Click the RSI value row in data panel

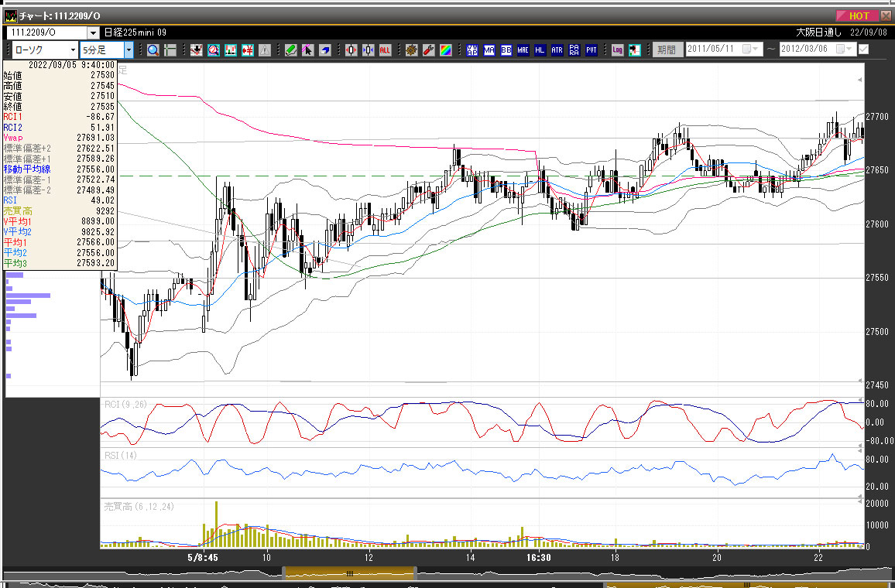click(60, 200)
